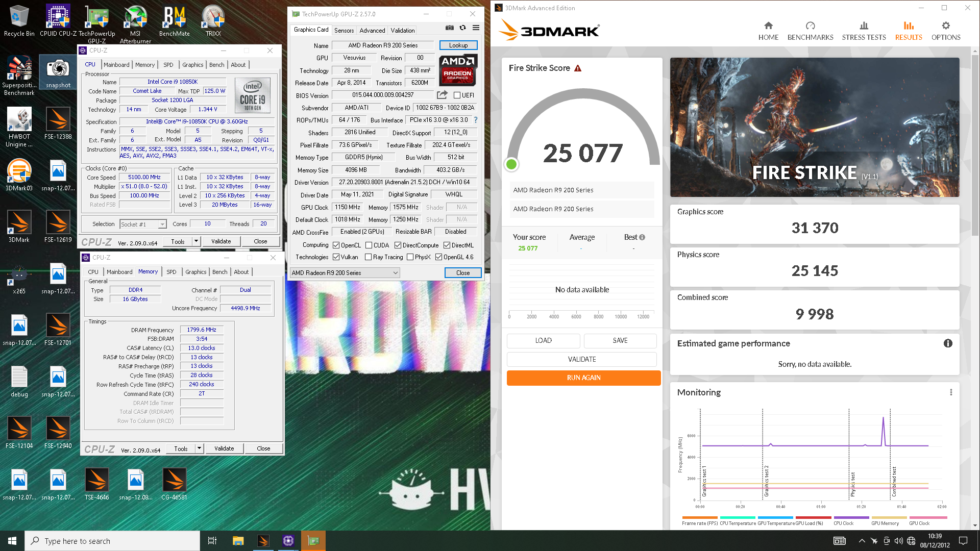980x551 pixels.
Task: Select the snapshot camera desktop icon
Action: click(x=58, y=72)
